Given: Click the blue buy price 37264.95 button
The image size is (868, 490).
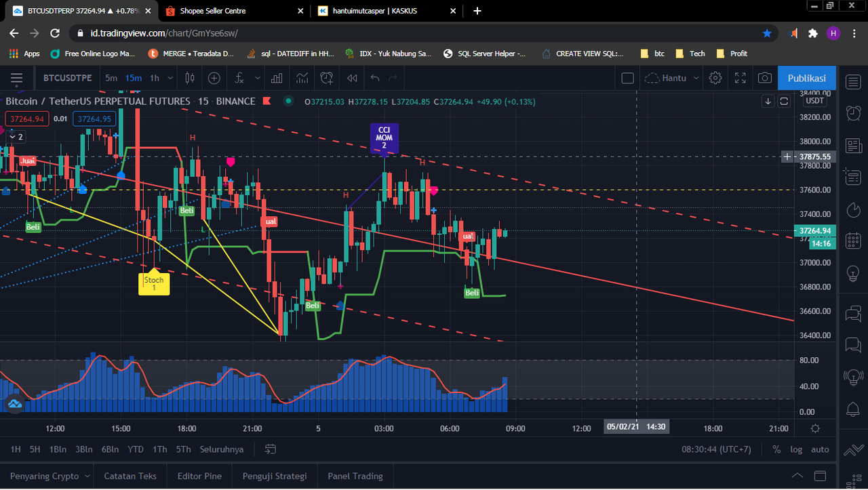Looking at the screenshot, I should 94,119.
